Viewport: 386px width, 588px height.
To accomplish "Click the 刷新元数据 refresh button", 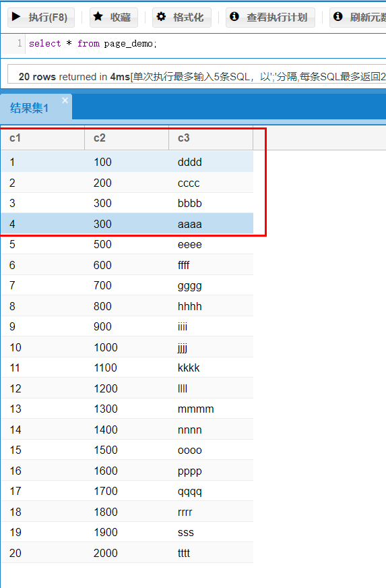I will 358,18.
